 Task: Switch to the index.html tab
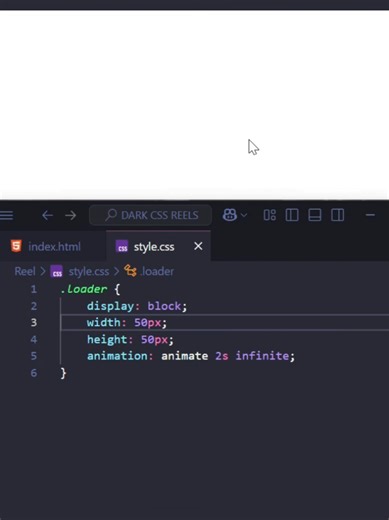point(53,247)
